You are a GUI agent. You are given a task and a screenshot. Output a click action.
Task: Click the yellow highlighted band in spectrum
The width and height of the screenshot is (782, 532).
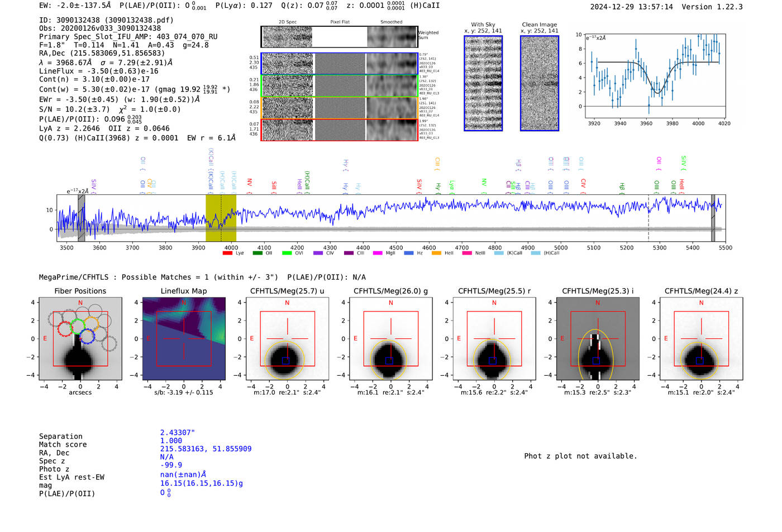point(221,218)
